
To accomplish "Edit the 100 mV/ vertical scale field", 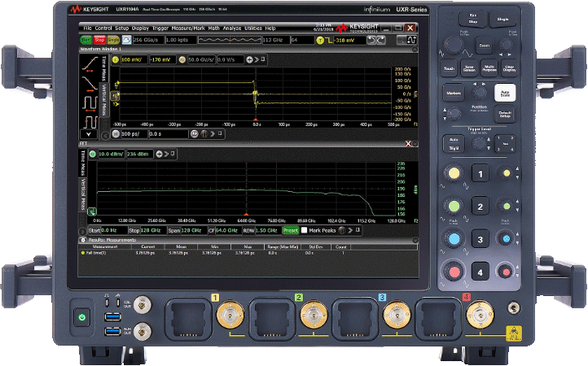I will point(134,59).
